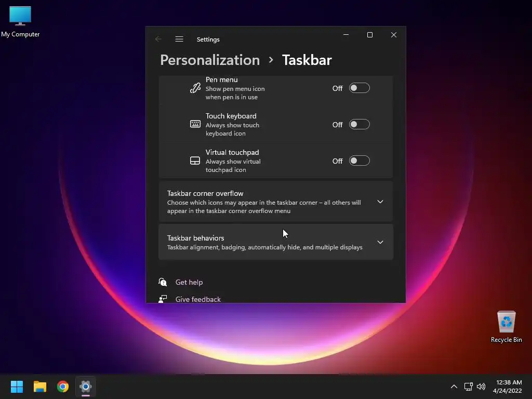Open File Explorer from the taskbar
Screen dimensions: 532x399
[39, 387]
